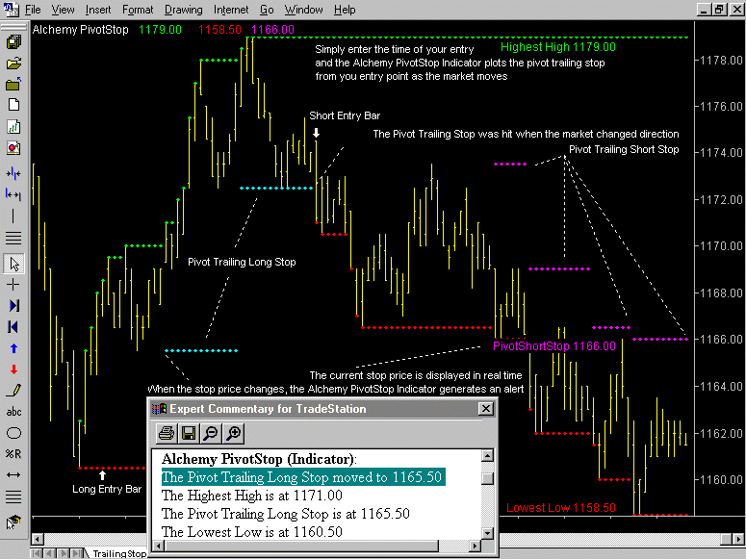Click the 'Highest High 1179.00' chart label
746x560 pixels.
[x=558, y=46]
